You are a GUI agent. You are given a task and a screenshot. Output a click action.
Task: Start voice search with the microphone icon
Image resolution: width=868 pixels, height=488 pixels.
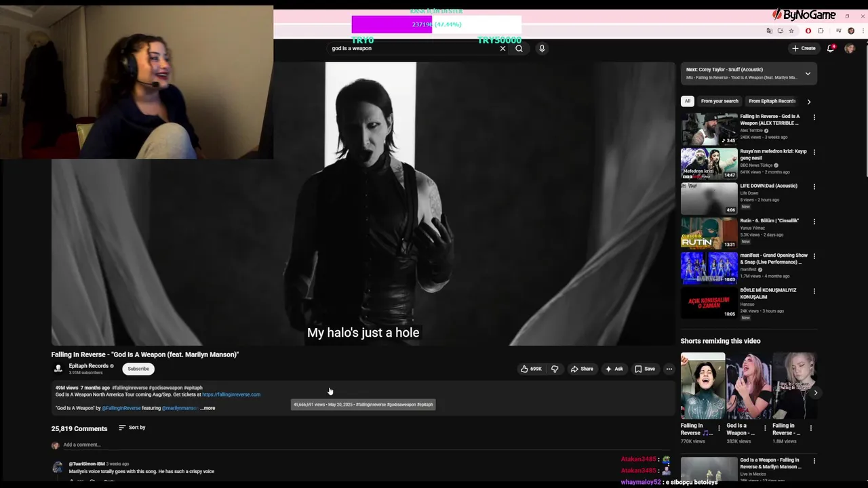pos(542,49)
